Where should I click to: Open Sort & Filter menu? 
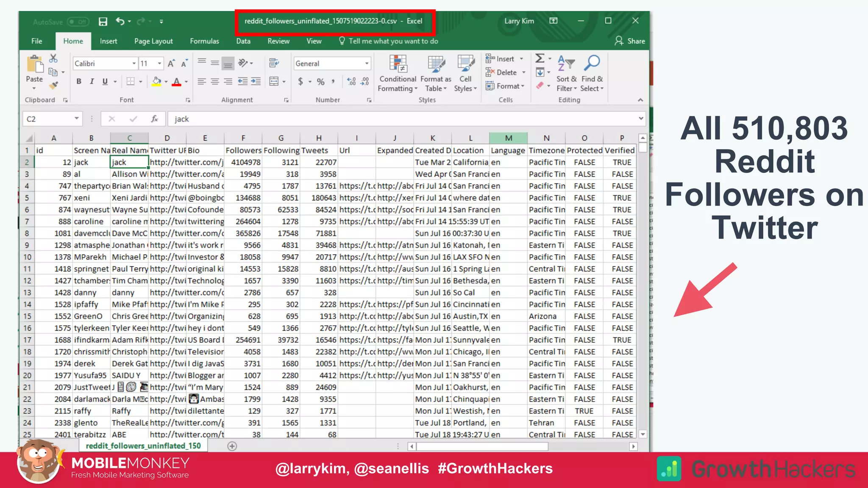pos(567,74)
